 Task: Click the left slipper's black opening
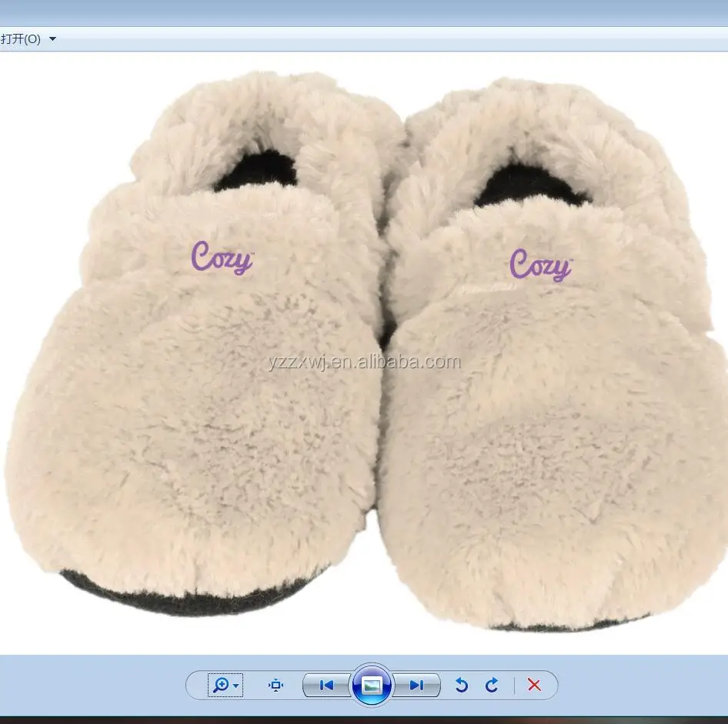258,172
